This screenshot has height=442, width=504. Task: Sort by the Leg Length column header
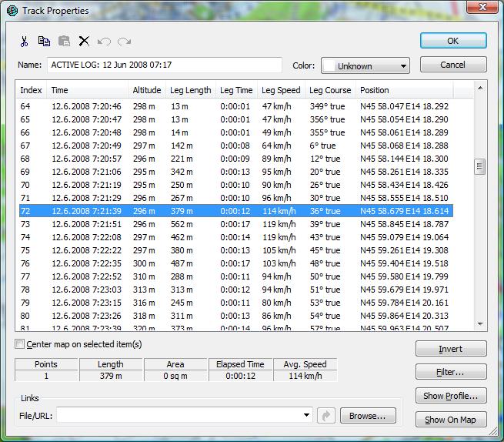click(x=191, y=90)
